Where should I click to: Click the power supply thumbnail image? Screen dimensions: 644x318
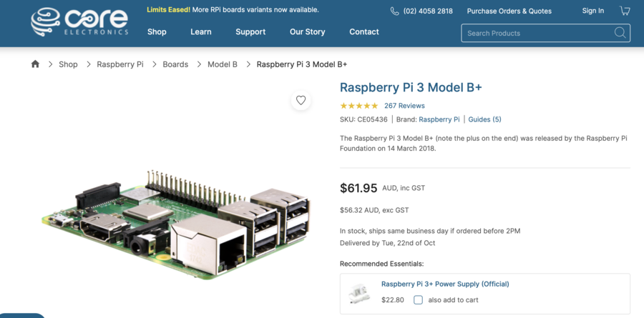(x=358, y=292)
